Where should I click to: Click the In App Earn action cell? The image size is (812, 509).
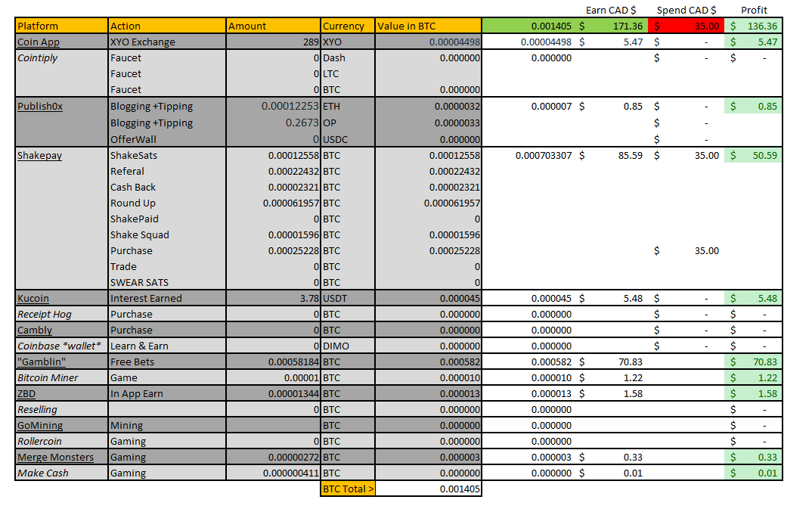[167, 393]
